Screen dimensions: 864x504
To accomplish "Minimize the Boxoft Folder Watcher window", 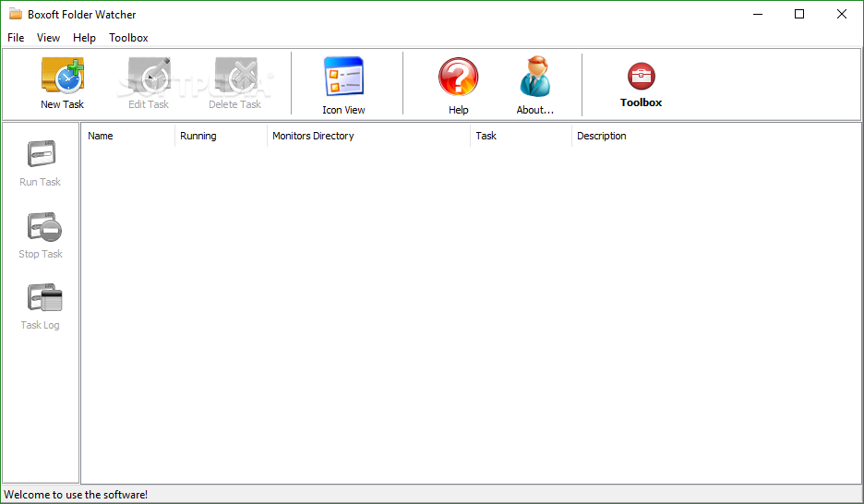I will click(x=758, y=15).
